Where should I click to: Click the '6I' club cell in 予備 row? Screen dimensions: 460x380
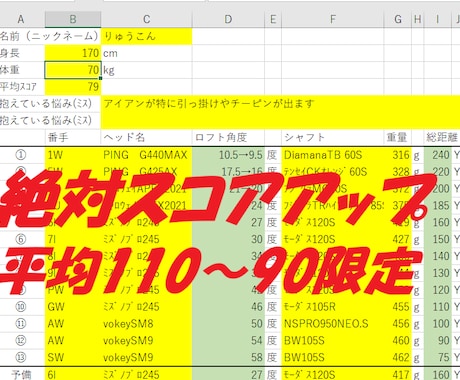tap(73, 374)
